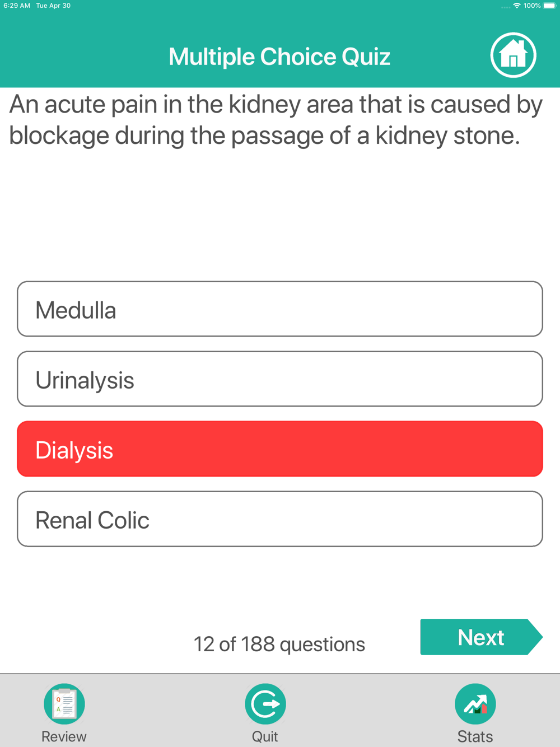560x747 pixels.
Task: Tap the 6:29 AM clock
Action: tap(17, 6)
